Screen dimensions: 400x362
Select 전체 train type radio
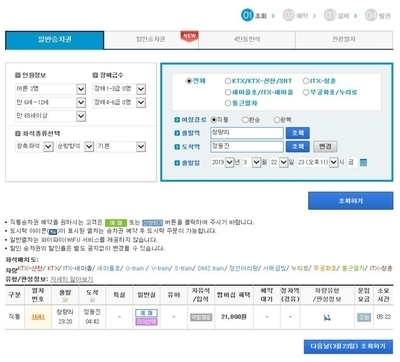(189, 81)
